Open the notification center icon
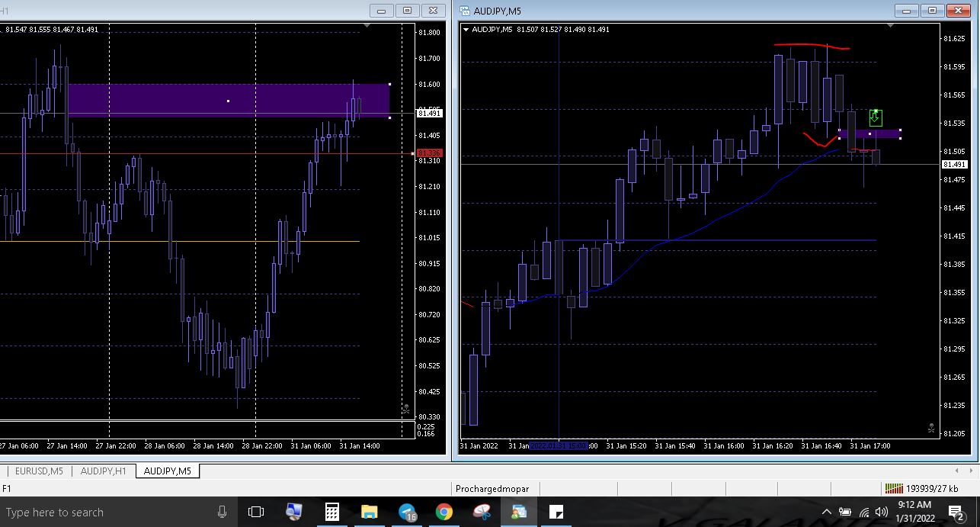 pos(956,512)
